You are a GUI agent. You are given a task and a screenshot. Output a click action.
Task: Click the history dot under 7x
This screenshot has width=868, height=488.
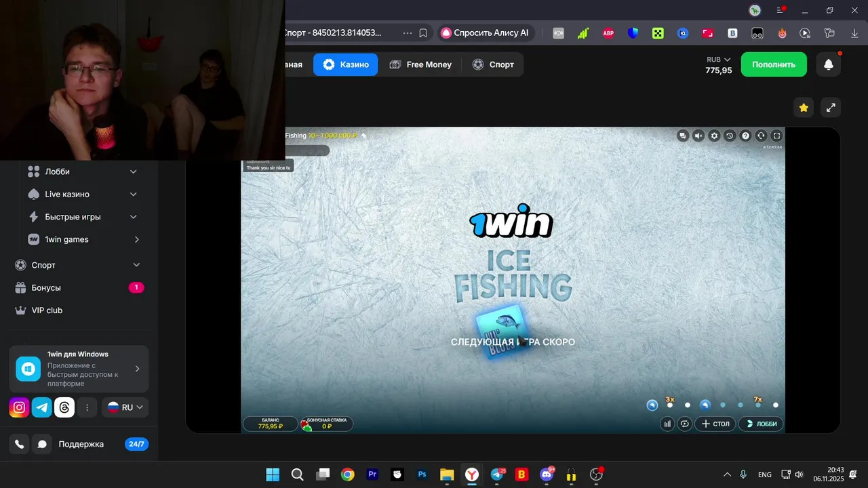758,405
